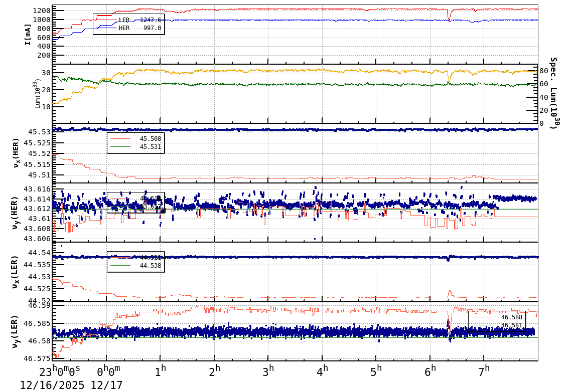Click the 7h time axis label
This screenshot has height=392, width=579.
click(484, 371)
